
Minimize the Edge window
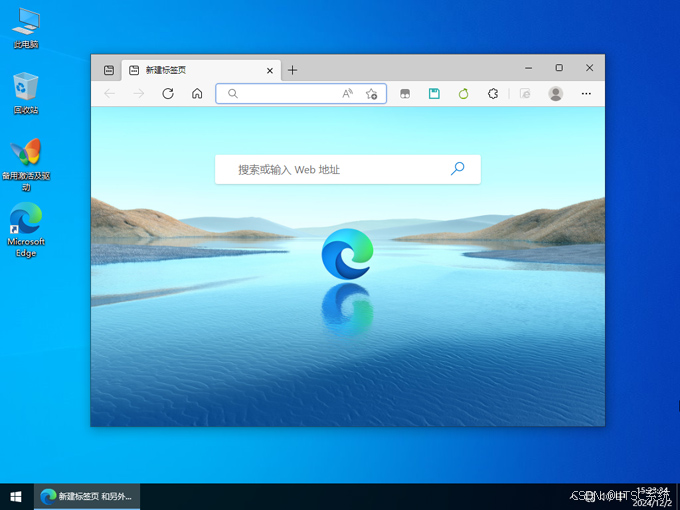pos(528,68)
